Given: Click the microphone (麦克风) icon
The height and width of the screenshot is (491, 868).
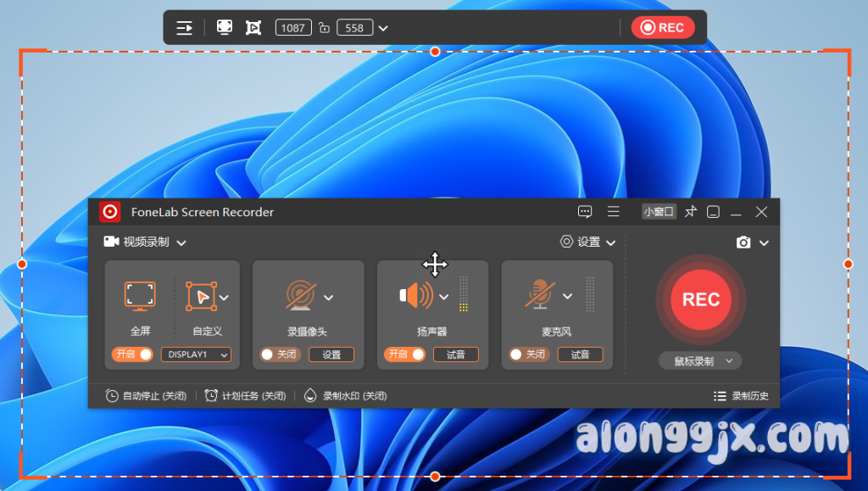Looking at the screenshot, I should [x=538, y=295].
